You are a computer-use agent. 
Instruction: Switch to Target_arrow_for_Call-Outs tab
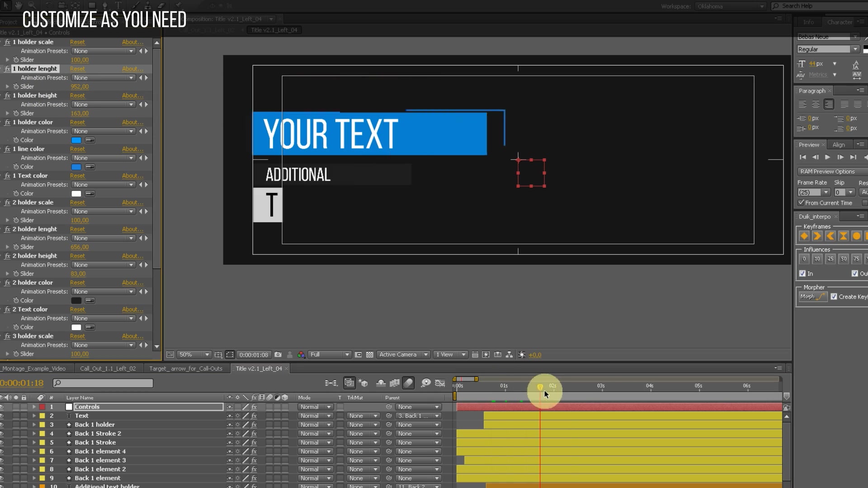pyautogui.click(x=186, y=369)
